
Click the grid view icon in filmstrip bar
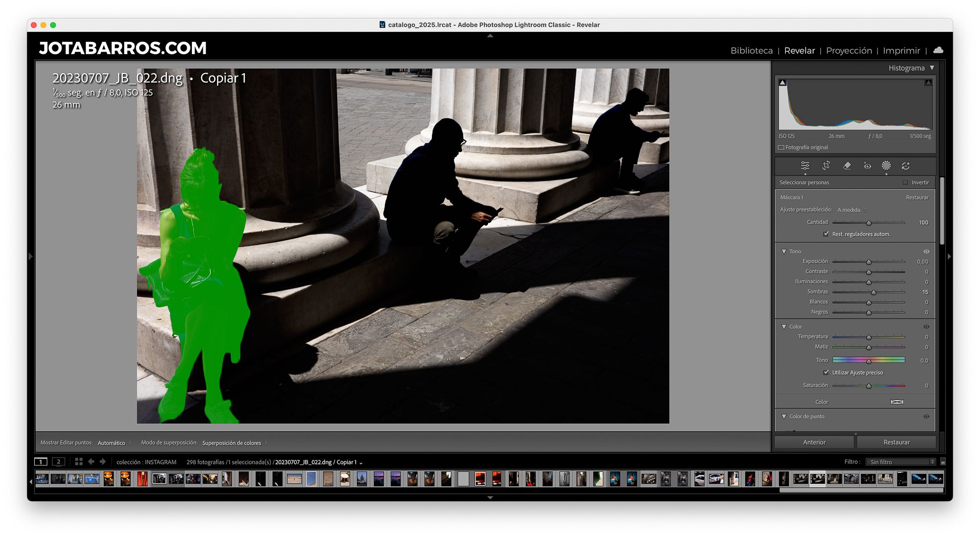[79, 462]
